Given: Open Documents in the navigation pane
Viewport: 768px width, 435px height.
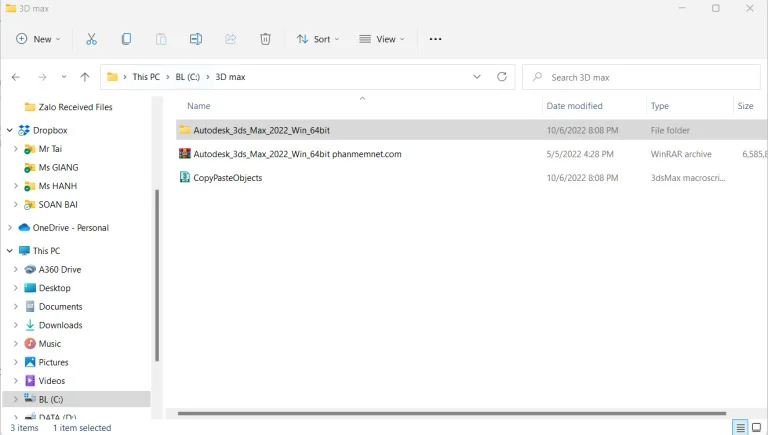Looking at the screenshot, I should click(61, 307).
